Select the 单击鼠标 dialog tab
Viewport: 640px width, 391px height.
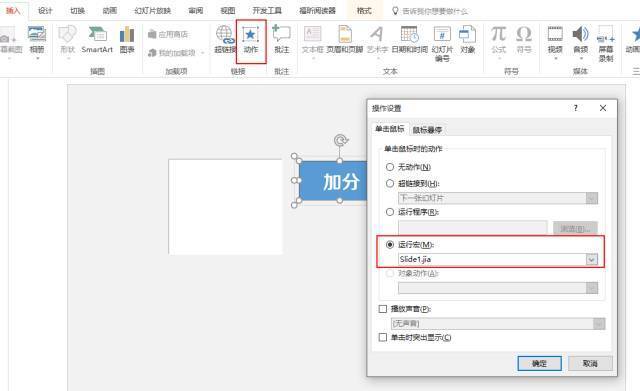click(x=390, y=129)
